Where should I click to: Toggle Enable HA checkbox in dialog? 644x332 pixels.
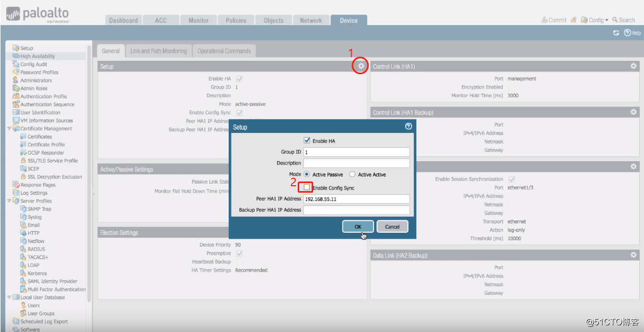click(x=307, y=141)
